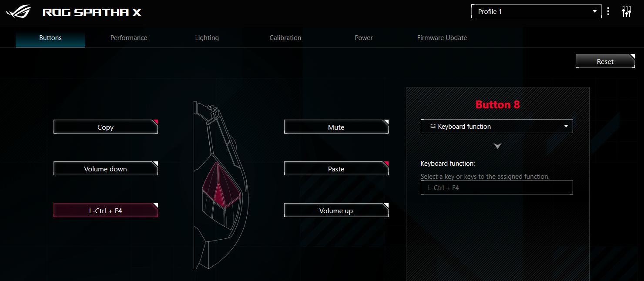Toggle the Volume down button assignment

(x=105, y=168)
